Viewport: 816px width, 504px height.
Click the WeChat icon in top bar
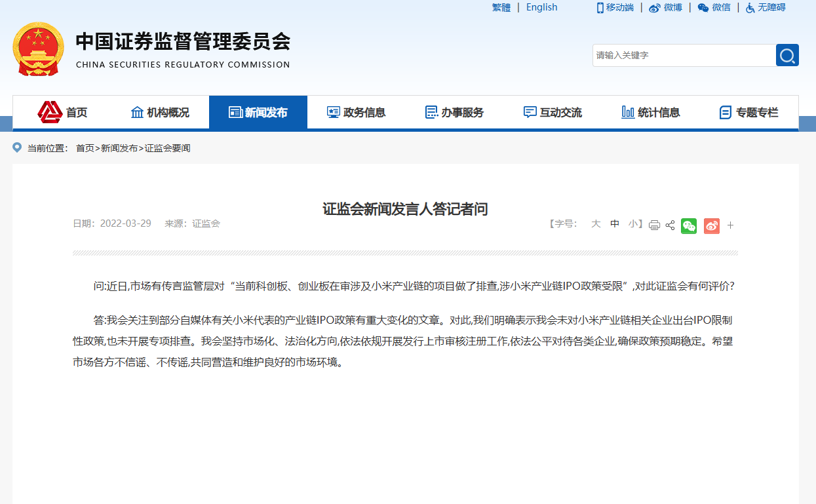click(703, 8)
